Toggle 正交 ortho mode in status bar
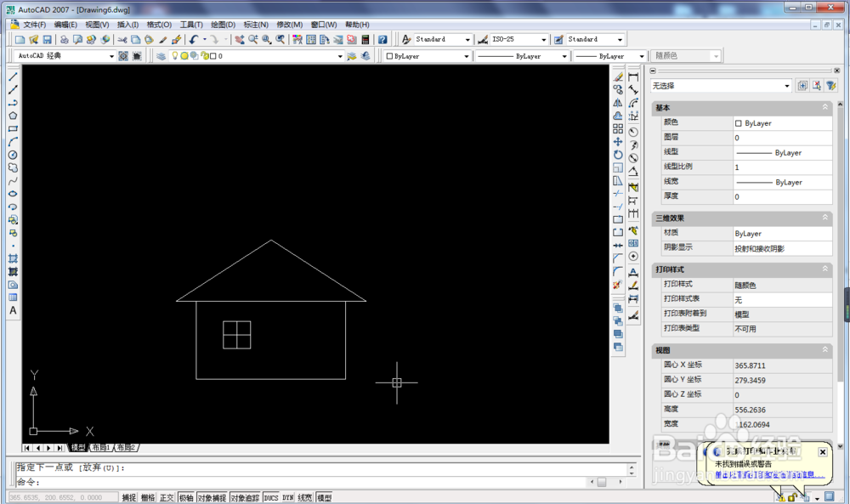850x504 pixels. (167, 497)
